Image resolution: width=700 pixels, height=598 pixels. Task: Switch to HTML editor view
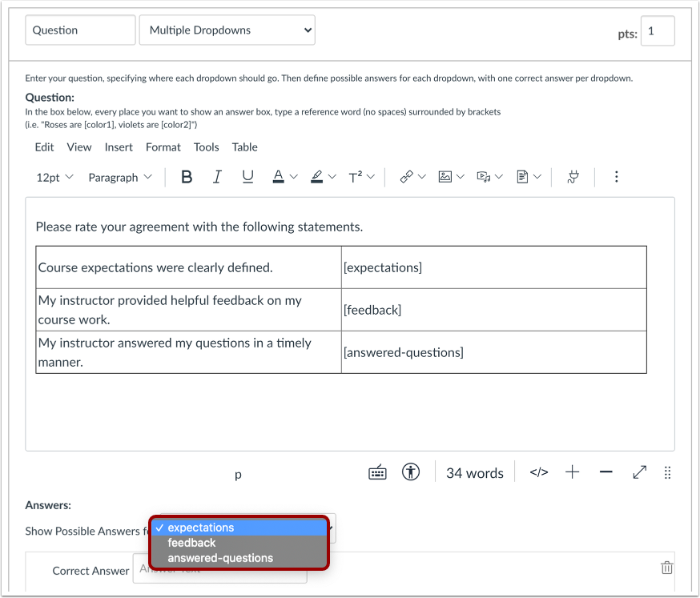pos(539,472)
